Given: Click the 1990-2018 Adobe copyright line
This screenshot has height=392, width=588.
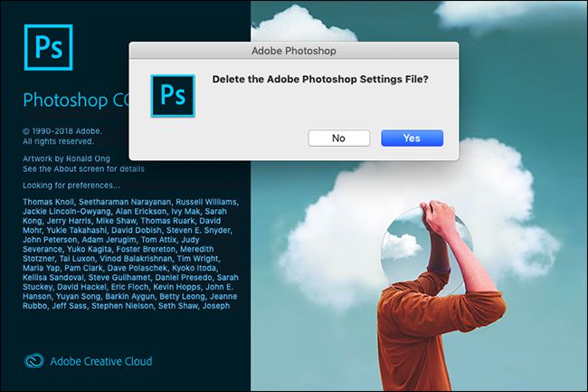Looking at the screenshot, I should tap(62, 131).
